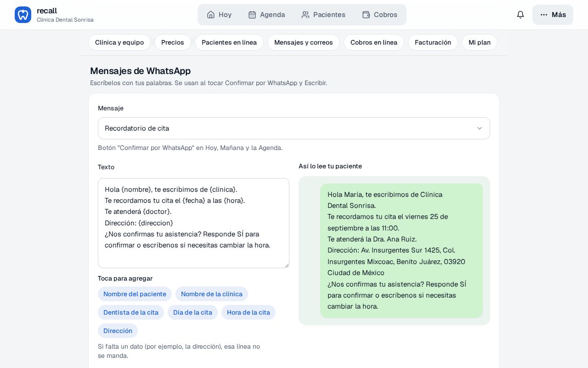Screen dimensions: 588x368
Task: Click the people icon beside Pacientes
Action: coord(305,15)
